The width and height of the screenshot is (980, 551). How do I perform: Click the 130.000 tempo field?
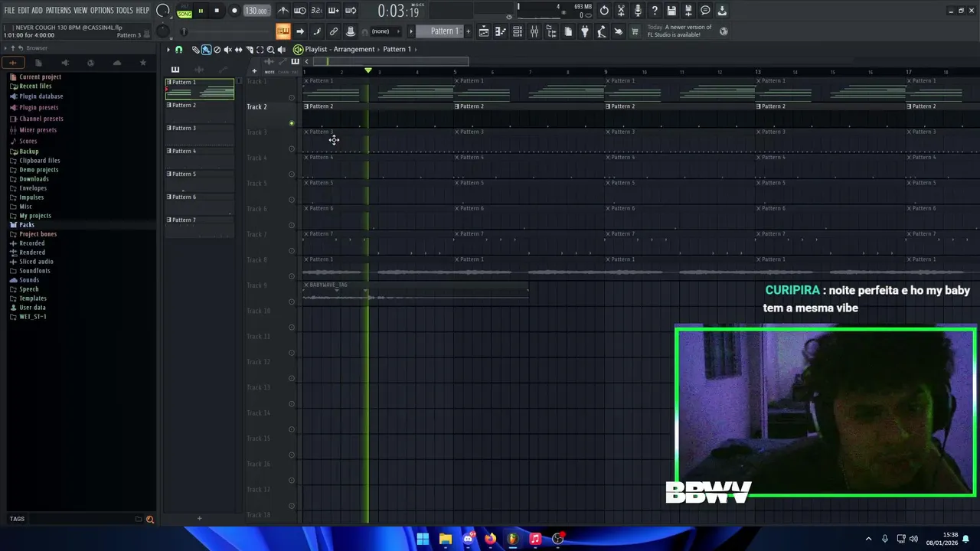(256, 11)
